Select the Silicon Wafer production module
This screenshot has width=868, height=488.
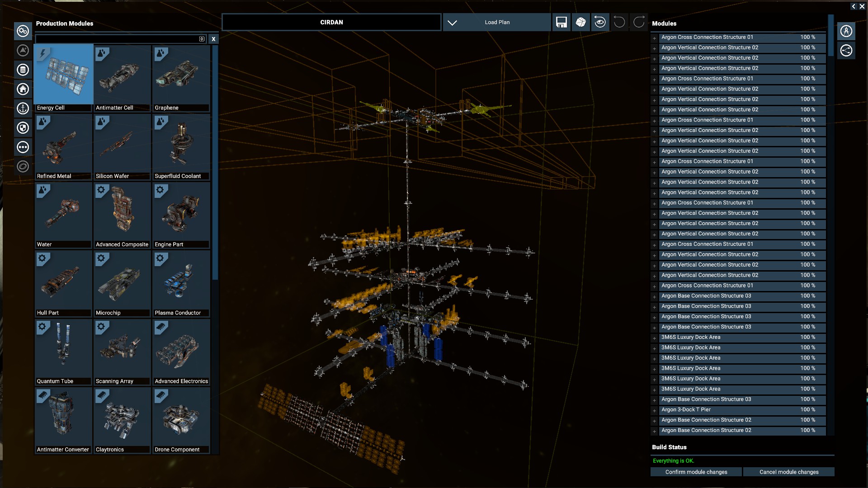pyautogui.click(x=122, y=147)
